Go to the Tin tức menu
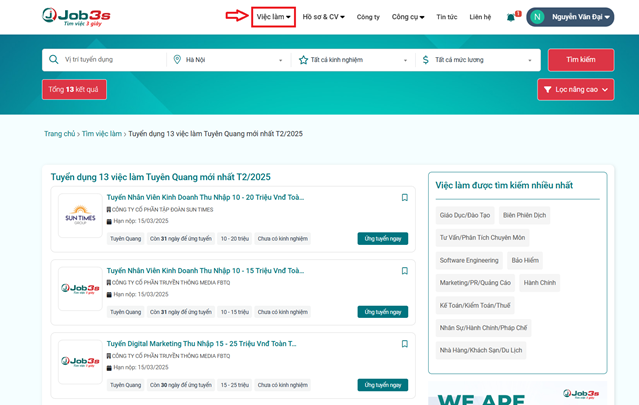Viewport: 639px width, 405px height. pos(447,17)
